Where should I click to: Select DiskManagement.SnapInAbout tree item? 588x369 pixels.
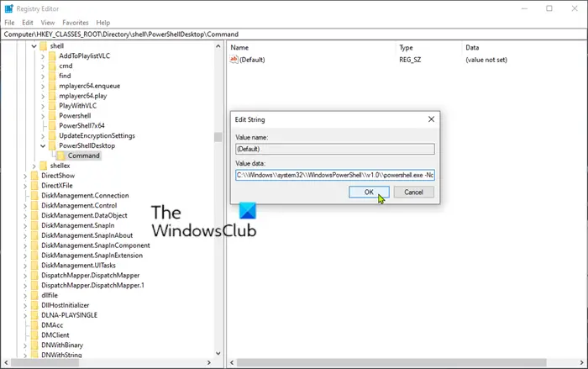click(x=87, y=235)
